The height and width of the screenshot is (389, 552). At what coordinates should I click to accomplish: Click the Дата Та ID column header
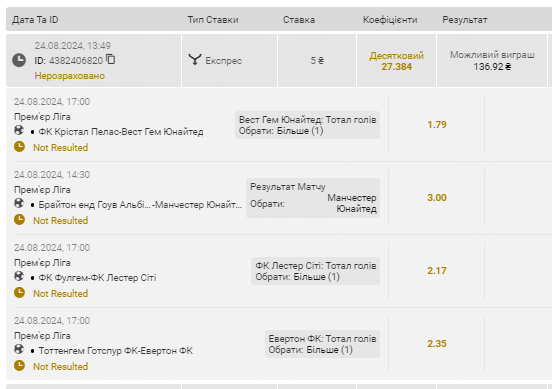pyautogui.click(x=35, y=20)
